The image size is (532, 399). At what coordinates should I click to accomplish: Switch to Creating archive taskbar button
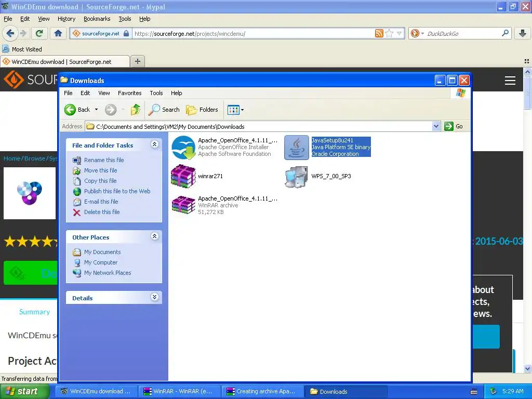(262, 391)
